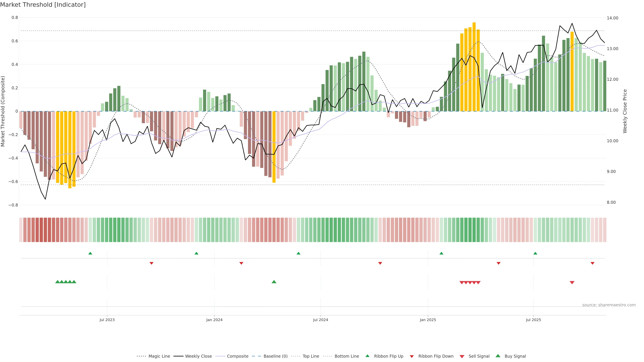Toggle Composite line in legend

pos(237,356)
